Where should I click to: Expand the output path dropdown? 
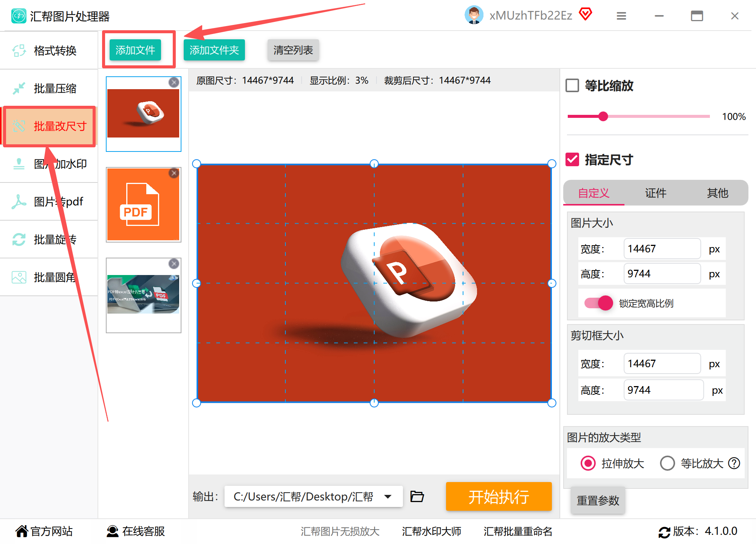tap(388, 496)
